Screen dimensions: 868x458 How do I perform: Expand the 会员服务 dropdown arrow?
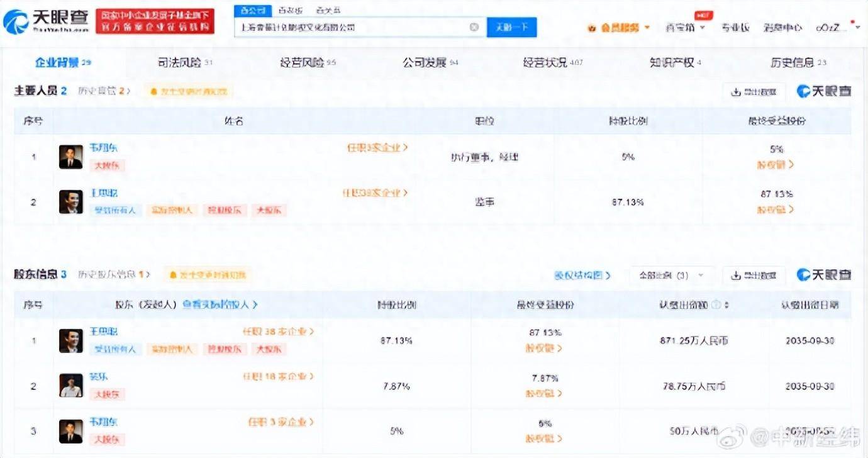(647, 28)
